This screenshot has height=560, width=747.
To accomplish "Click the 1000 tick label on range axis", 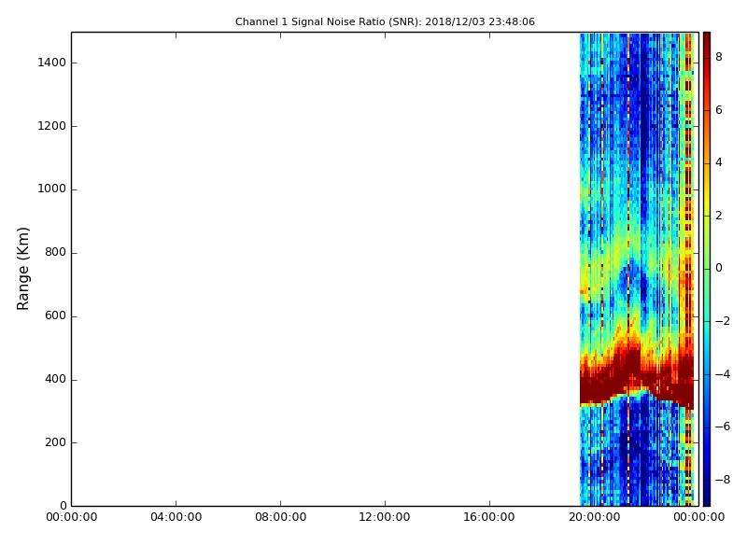I will 52,189.
